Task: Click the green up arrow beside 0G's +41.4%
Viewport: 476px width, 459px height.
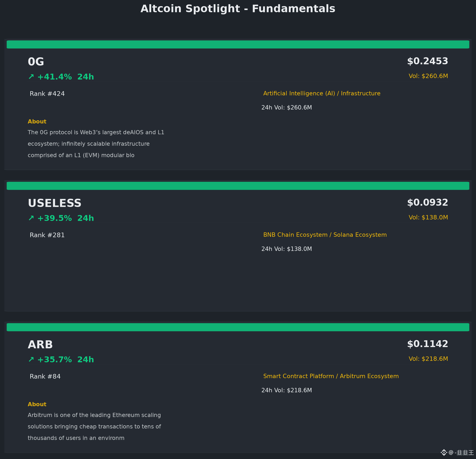Action: 31,77
